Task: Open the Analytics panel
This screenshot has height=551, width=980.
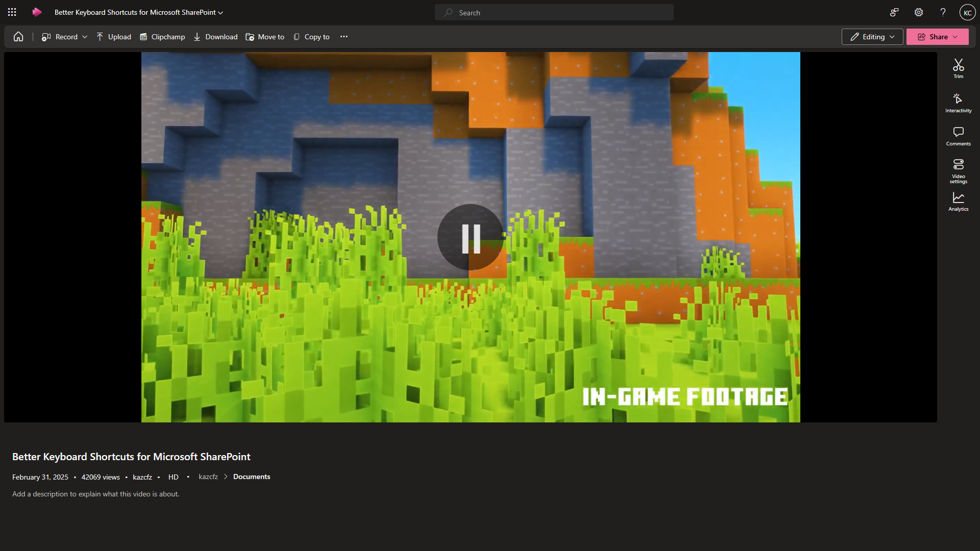Action: (x=958, y=202)
